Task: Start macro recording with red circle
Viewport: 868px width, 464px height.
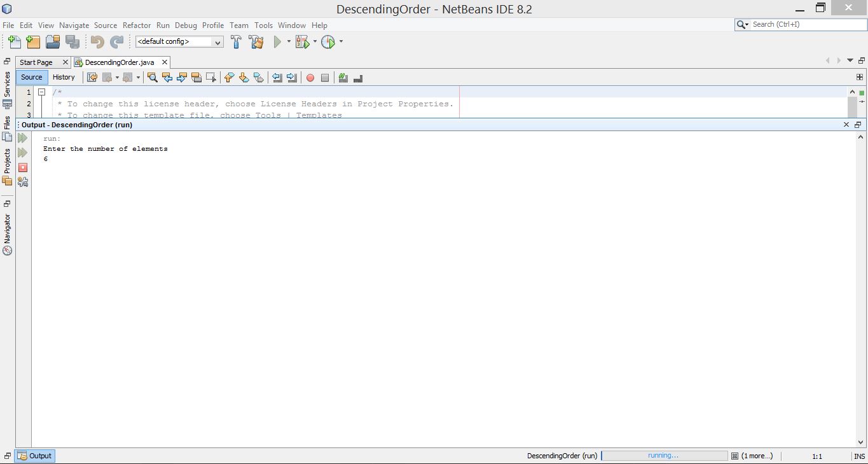Action: point(310,78)
